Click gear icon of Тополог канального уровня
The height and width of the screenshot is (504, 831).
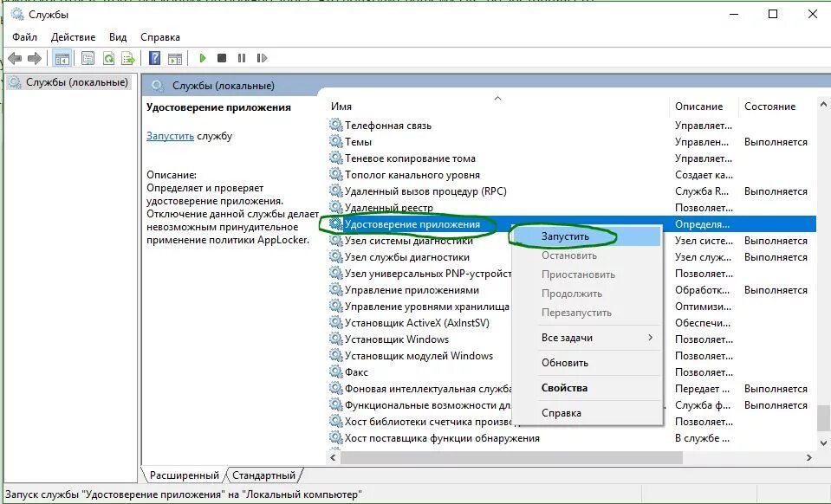[335, 175]
